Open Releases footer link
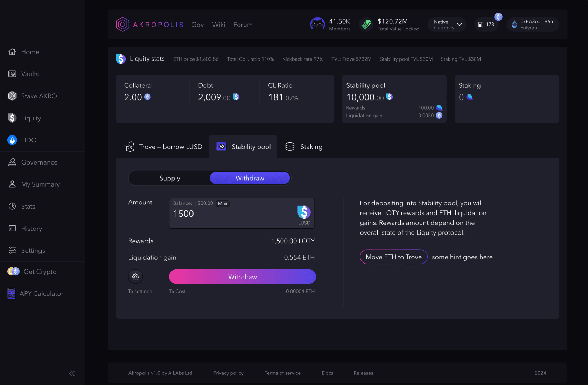588x385 pixels. tap(363, 373)
